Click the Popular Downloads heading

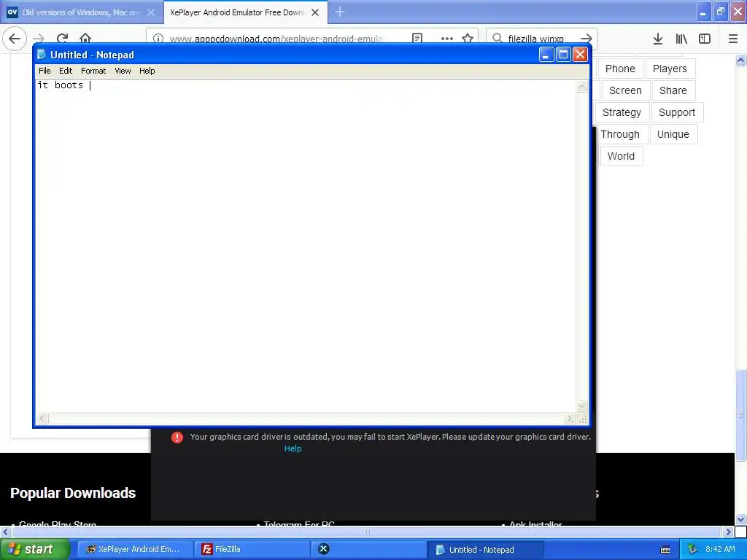73,493
